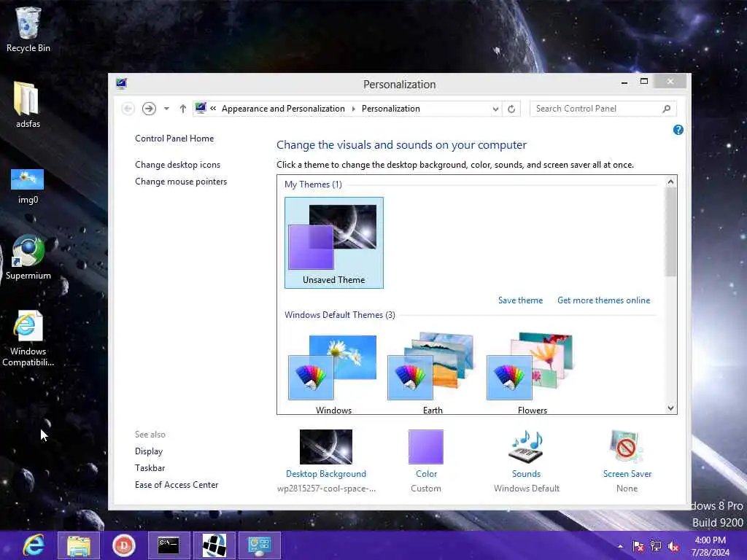
Task: Select the img0 image file icon
Action: [28, 187]
